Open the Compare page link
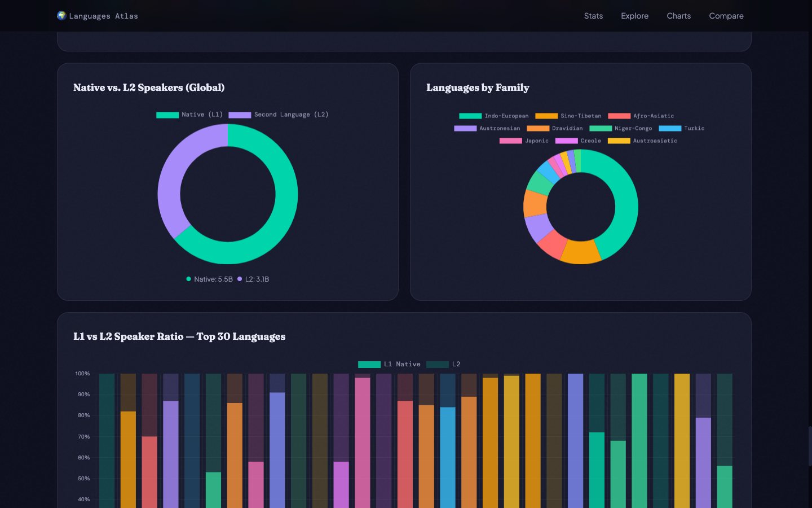Image resolution: width=812 pixels, height=508 pixels. point(726,16)
